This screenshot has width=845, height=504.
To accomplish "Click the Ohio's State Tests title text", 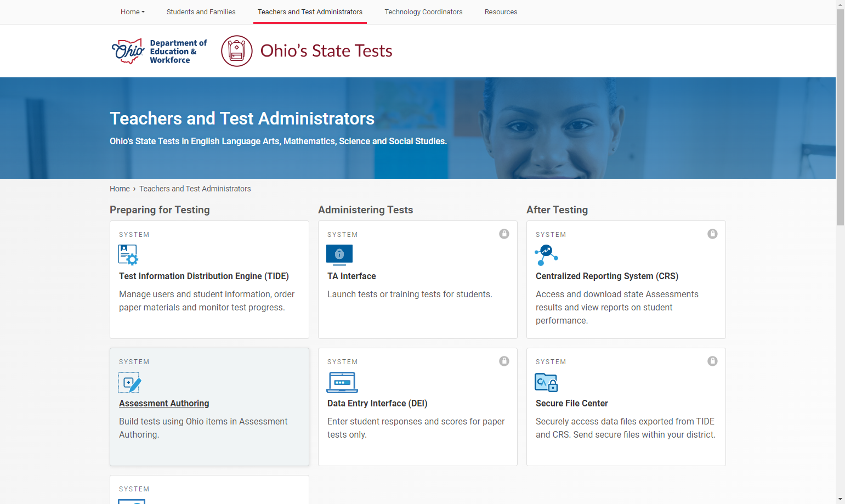I will (326, 51).
